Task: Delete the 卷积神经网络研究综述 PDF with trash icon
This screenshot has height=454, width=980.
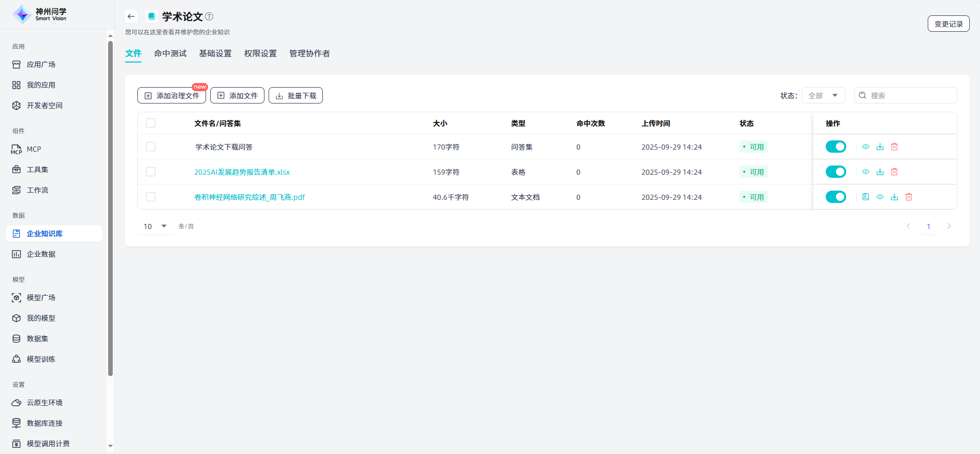Action: point(908,197)
